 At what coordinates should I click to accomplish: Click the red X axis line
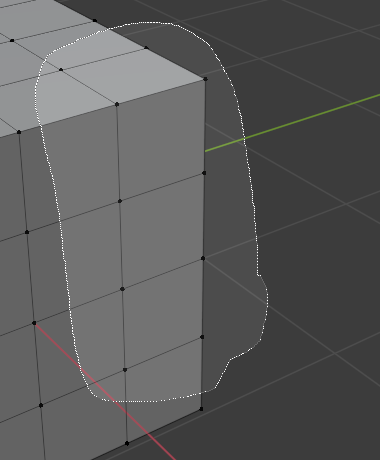point(105,391)
